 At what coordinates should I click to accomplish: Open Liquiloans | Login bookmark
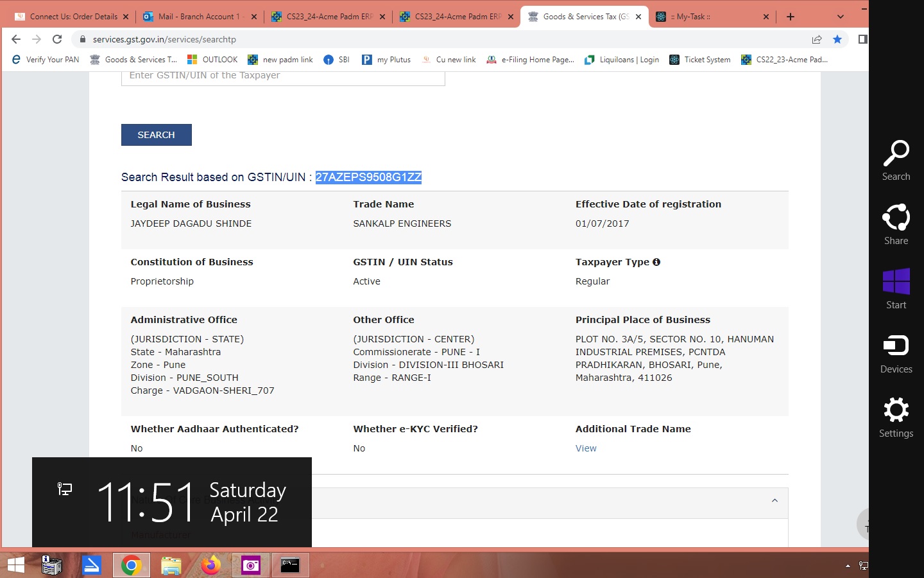(622, 60)
